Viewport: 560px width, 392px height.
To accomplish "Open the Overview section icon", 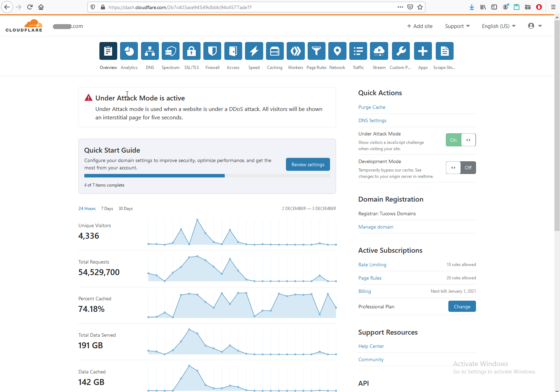I will point(108,51).
